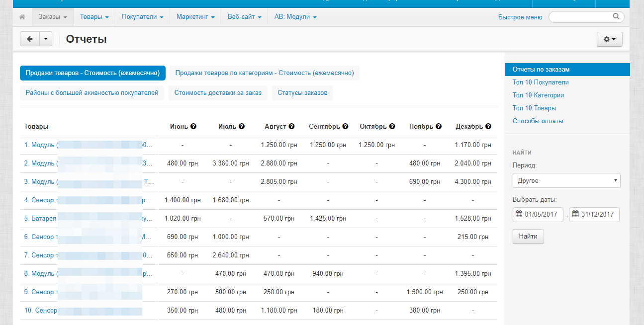644x325 pixels.
Task: Click the back arrow button
Action: (x=29, y=39)
